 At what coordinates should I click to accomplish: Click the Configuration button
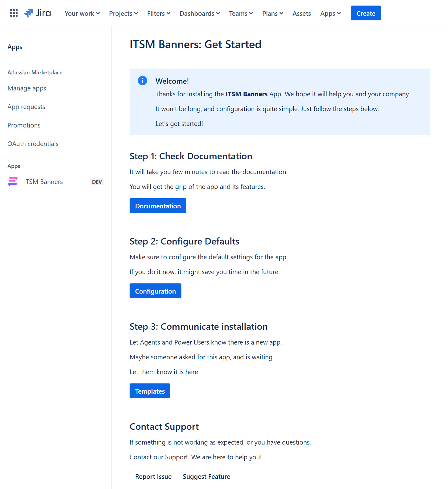[x=156, y=291]
